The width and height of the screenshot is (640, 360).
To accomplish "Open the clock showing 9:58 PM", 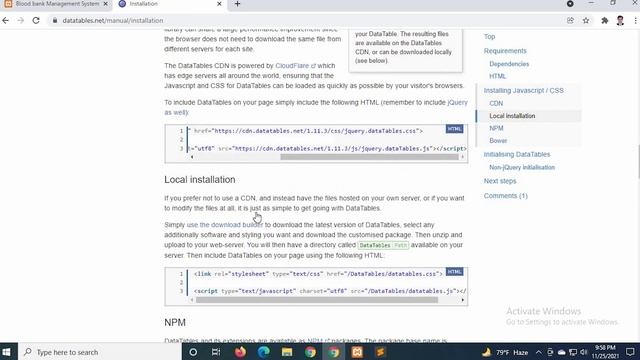I will tap(605, 352).
